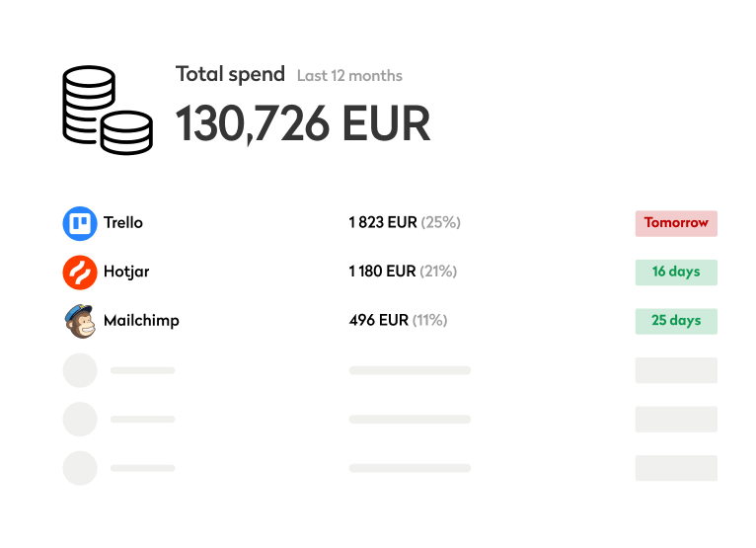Viewport: 756px width, 548px height.
Task: Click the first grey placeholder badge
Action: [676, 370]
